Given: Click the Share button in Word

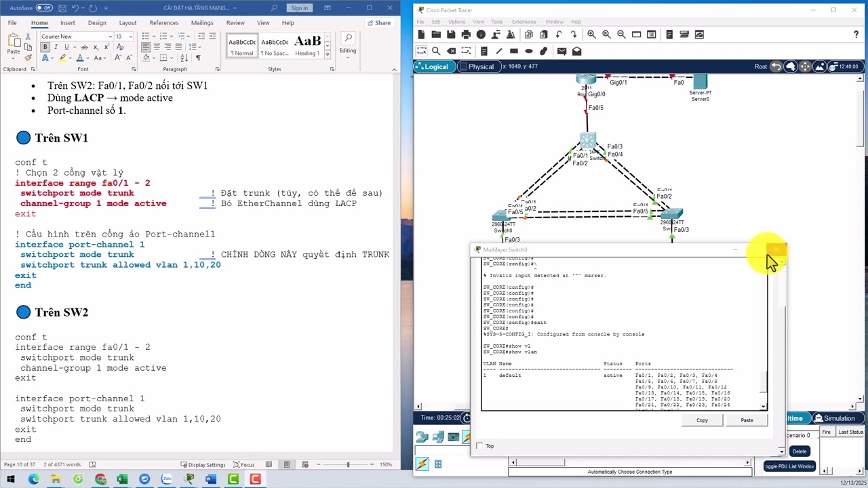Looking at the screenshot, I should 379,22.
